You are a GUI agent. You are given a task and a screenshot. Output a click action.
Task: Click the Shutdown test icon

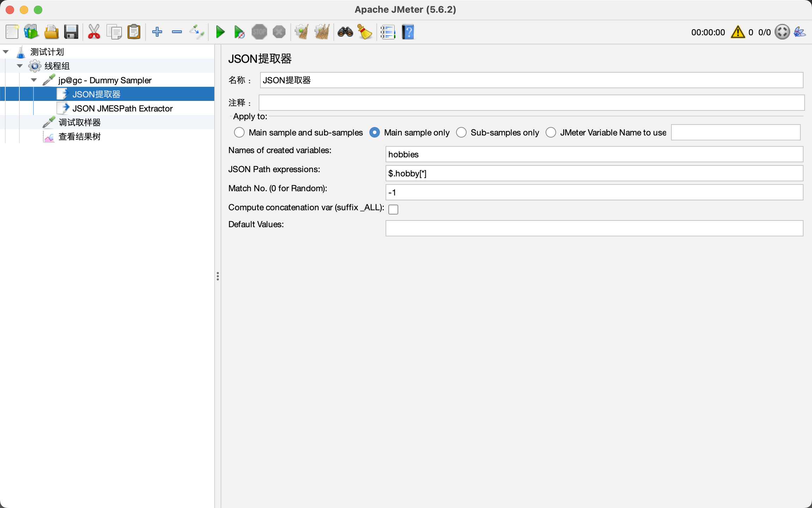pos(279,32)
